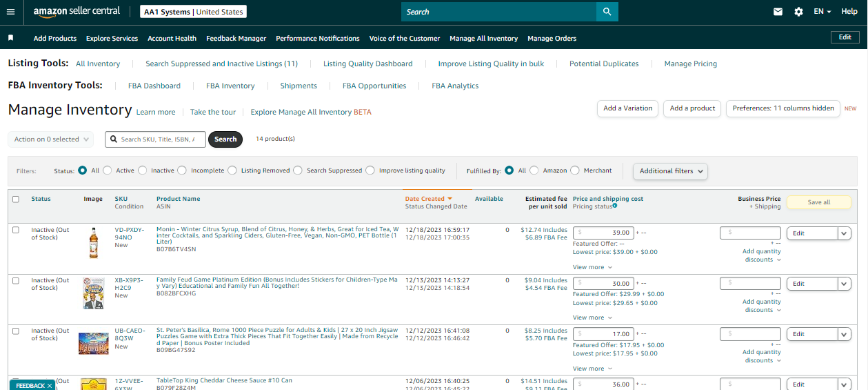
Task: Click the Date Created sort arrow
Action: coord(450,199)
